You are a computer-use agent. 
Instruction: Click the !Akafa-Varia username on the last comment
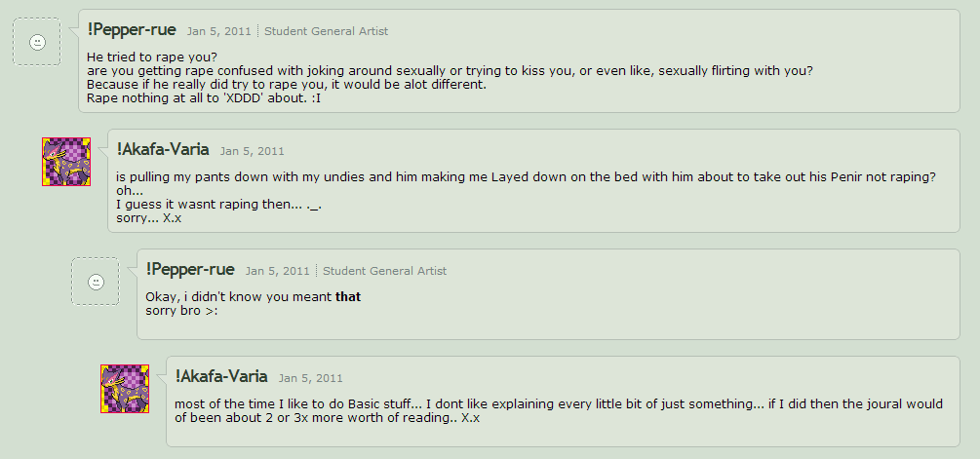click(221, 376)
